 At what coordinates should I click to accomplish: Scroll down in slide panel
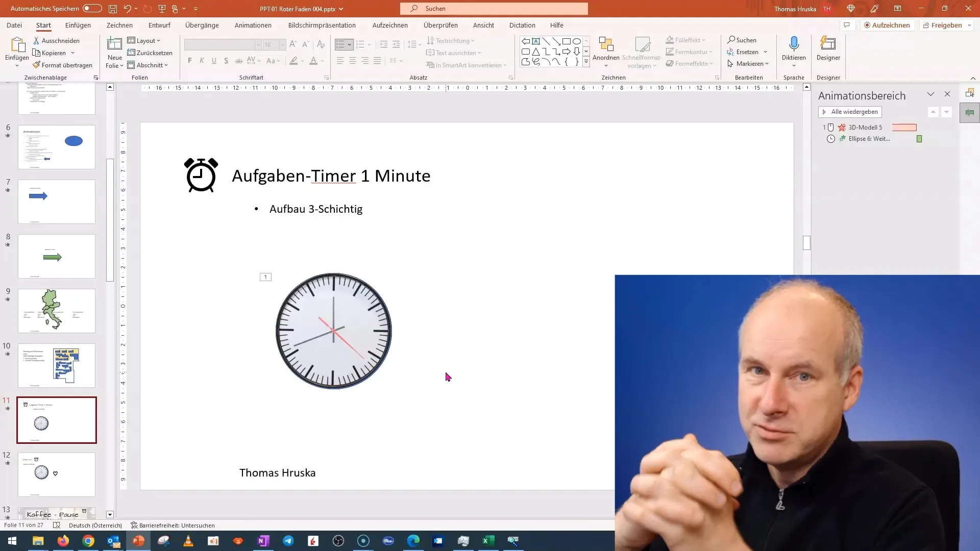(x=110, y=514)
